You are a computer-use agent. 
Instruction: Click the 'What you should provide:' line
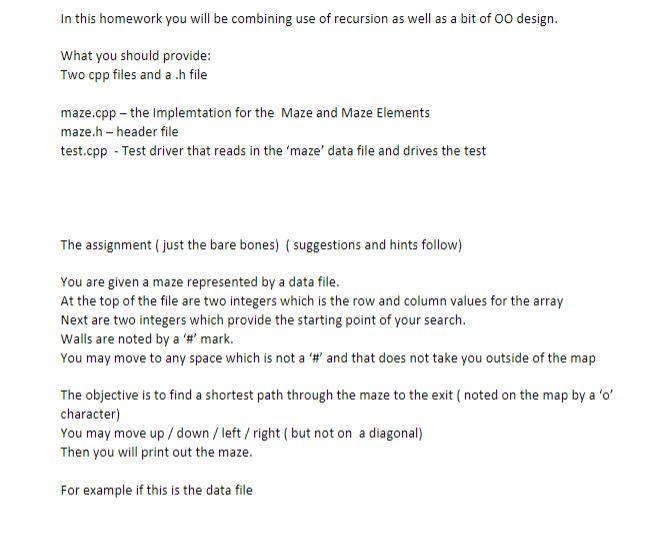(x=136, y=56)
